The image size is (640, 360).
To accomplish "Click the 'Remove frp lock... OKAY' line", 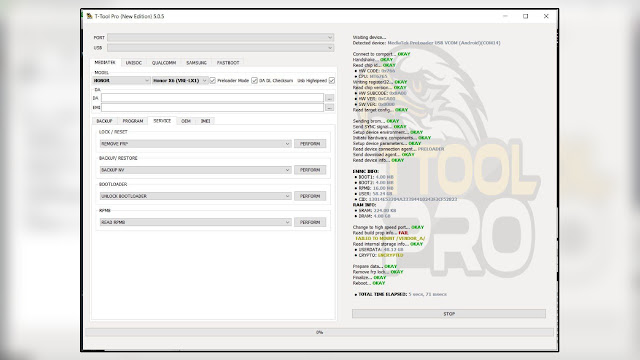I will tap(378, 272).
